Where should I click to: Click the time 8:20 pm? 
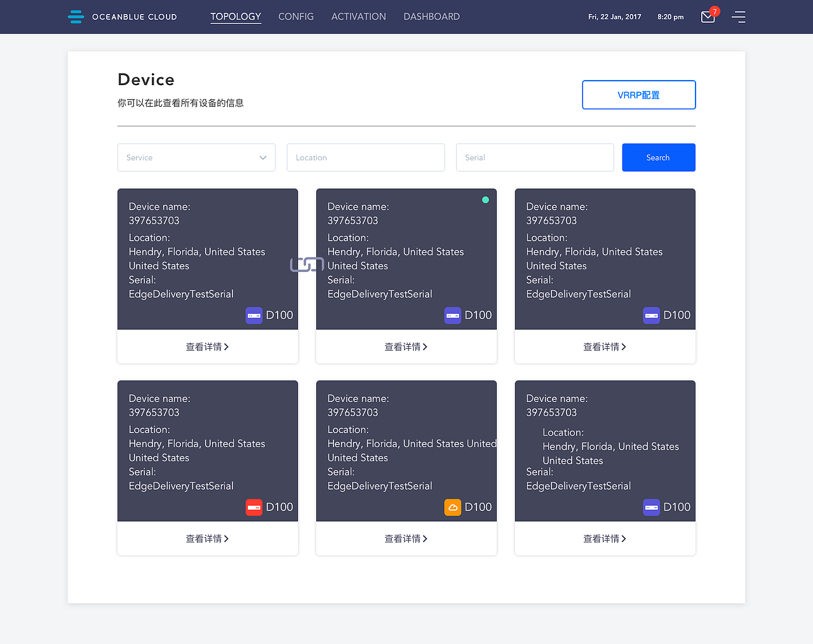pos(671,17)
